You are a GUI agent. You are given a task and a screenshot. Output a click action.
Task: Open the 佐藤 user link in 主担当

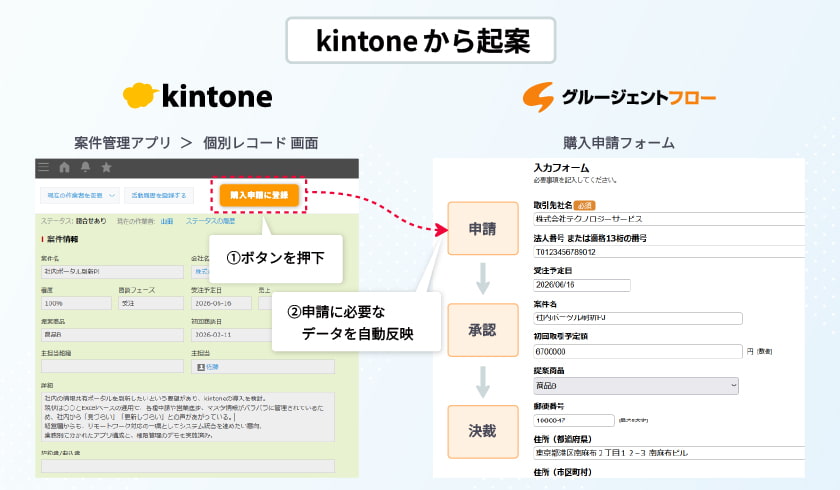point(212,367)
